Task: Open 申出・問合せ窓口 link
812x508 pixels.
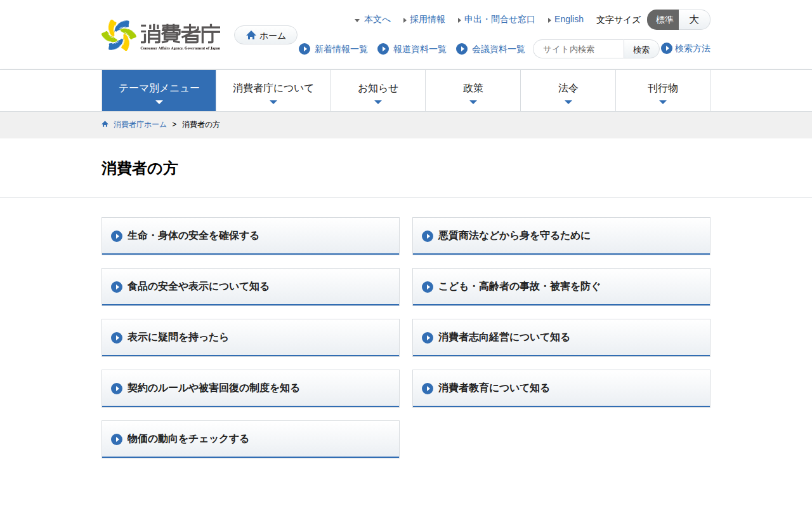Action: [500, 20]
